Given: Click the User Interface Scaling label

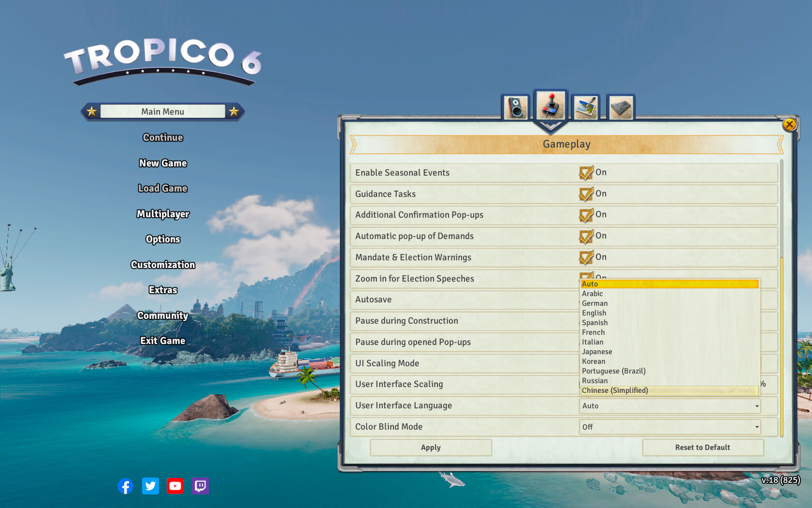Looking at the screenshot, I should tap(399, 384).
